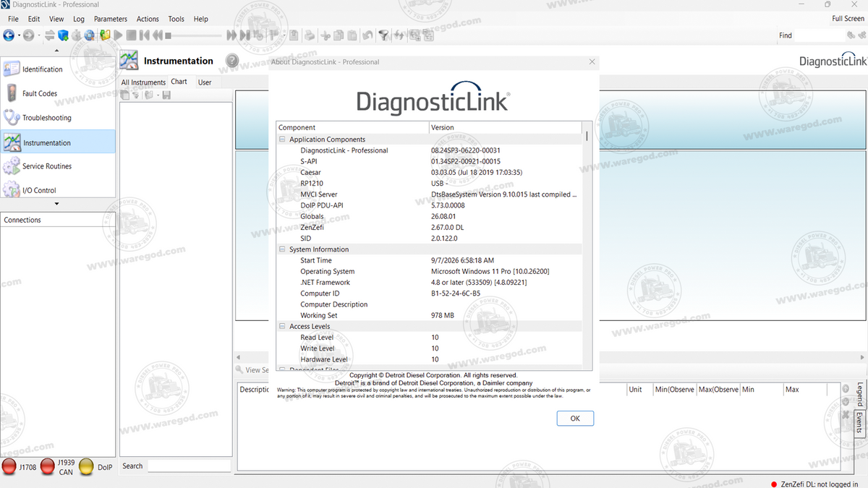Click the blue Back navigation arrow
Screen dimensions: 868x488
9,35
